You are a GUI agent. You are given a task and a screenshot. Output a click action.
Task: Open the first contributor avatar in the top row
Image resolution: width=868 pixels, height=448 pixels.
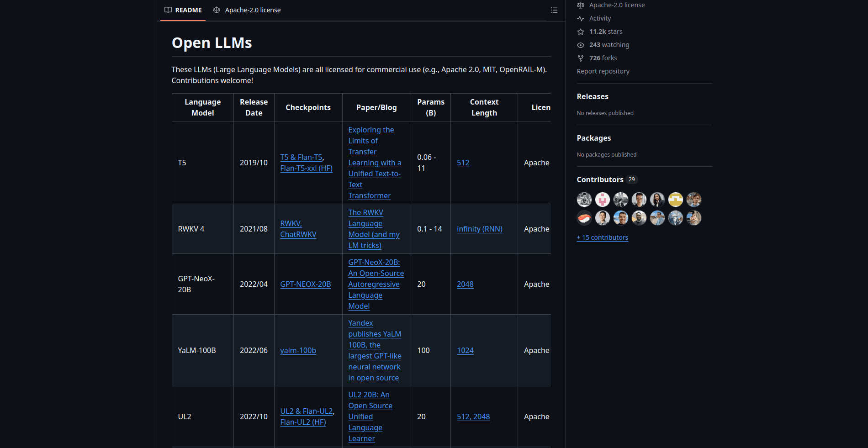pos(584,200)
